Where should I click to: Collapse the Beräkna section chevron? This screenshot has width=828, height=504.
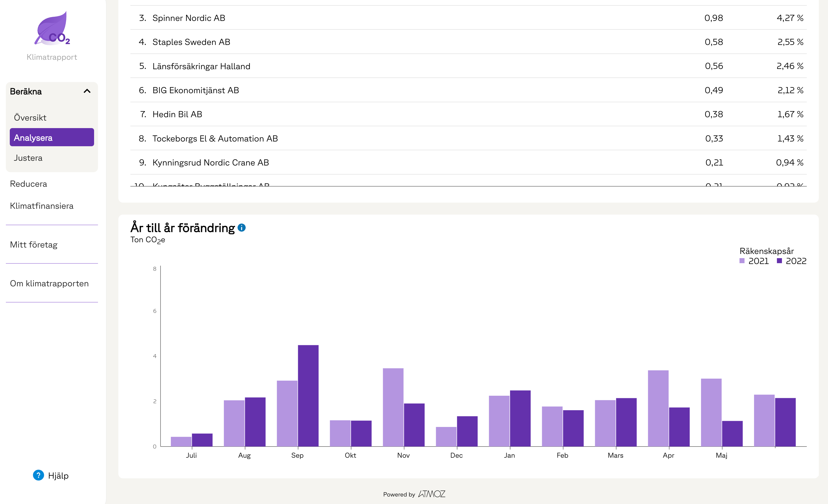pos(87,91)
